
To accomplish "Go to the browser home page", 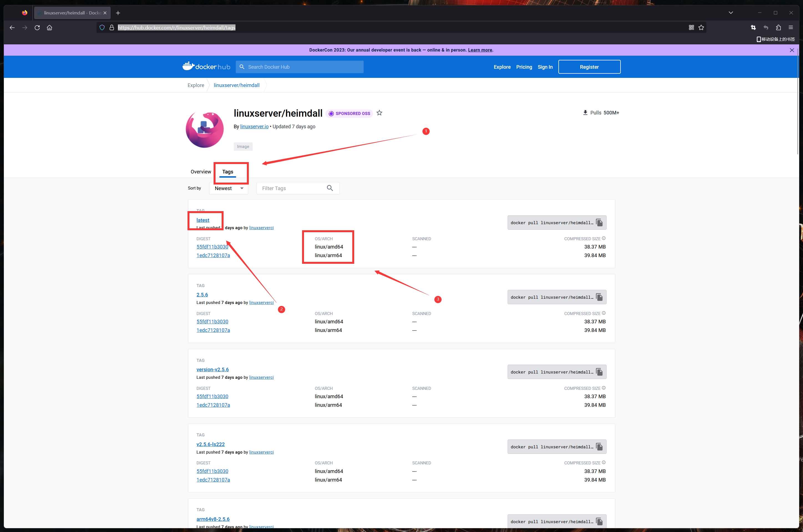I will tap(50, 27).
